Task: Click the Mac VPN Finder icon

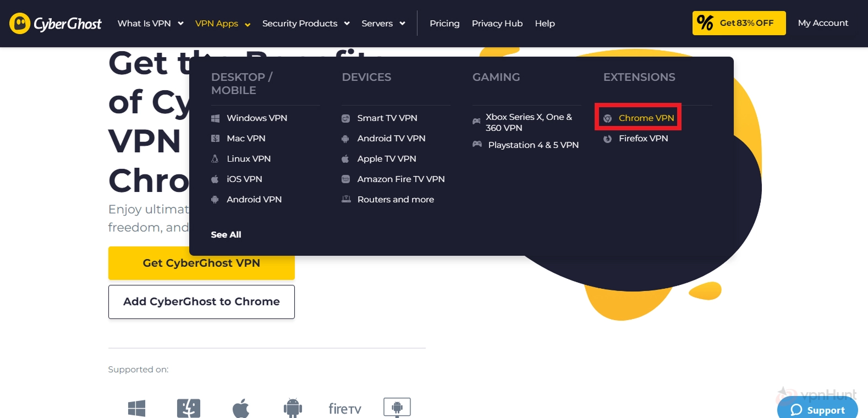Action: tap(215, 139)
